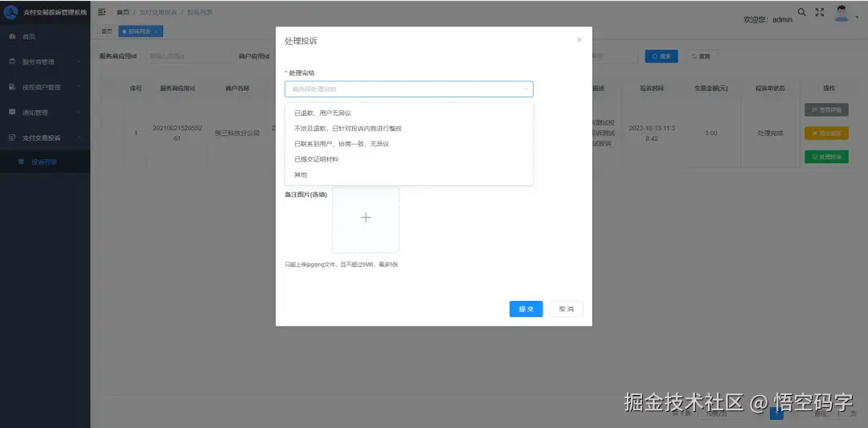Choose option 不涉及退款，已针对投诉内容进行整改
Image resolution: width=868 pixels, height=428 pixels.
(x=408, y=129)
